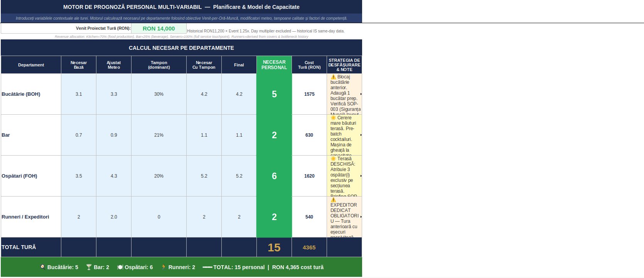This screenshot has height=278, width=644.
Task: Select the RON 14,000 projected revenue field
Action: tap(158, 29)
